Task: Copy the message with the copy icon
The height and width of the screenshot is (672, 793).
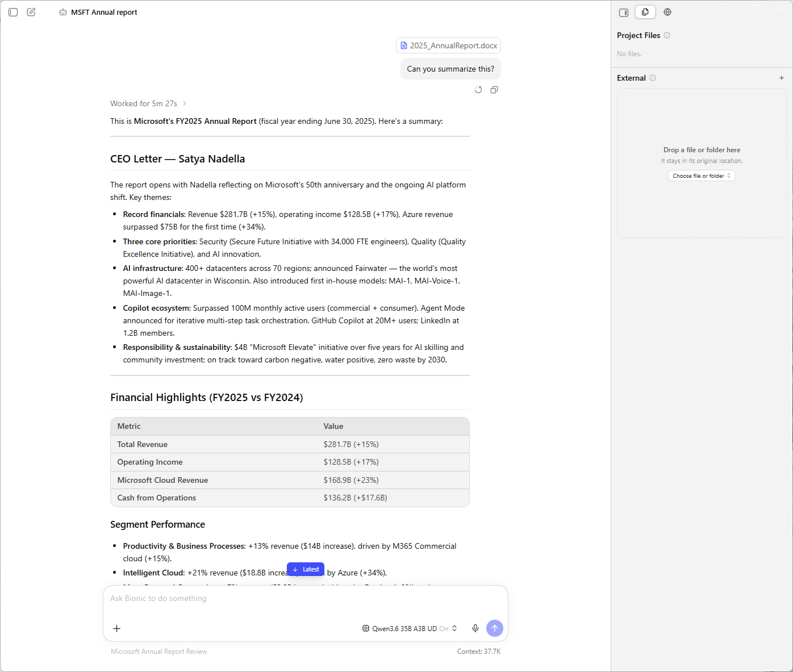Action: (494, 90)
